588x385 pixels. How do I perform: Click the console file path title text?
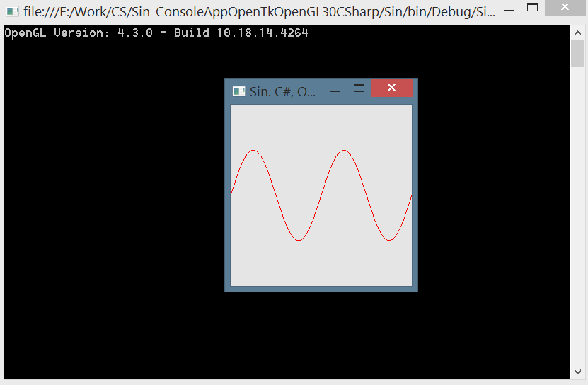[259, 12]
